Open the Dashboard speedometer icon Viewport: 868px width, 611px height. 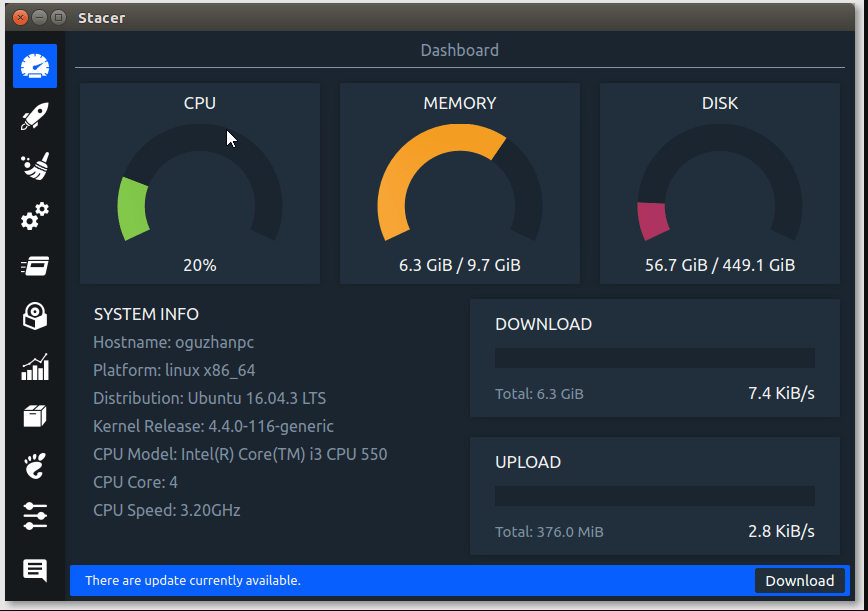tap(35, 66)
